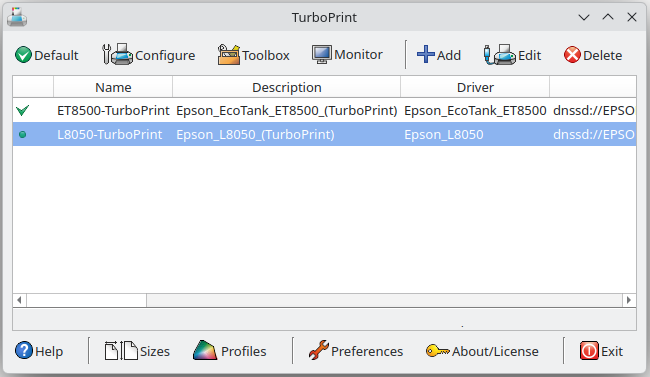Open About/License dialog
This screenshot has width=650, height=377.
coord(482,351)
